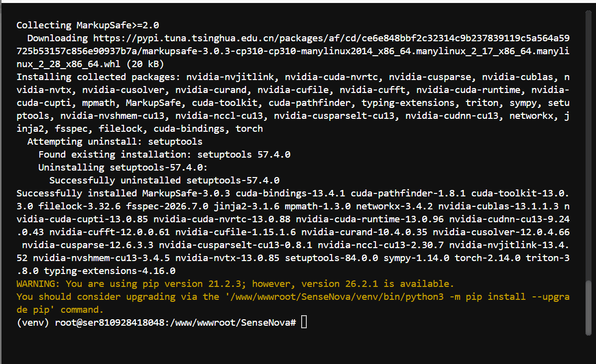Click the 'setuptools-84.0.0' installed version text

(x=332, y=258)
